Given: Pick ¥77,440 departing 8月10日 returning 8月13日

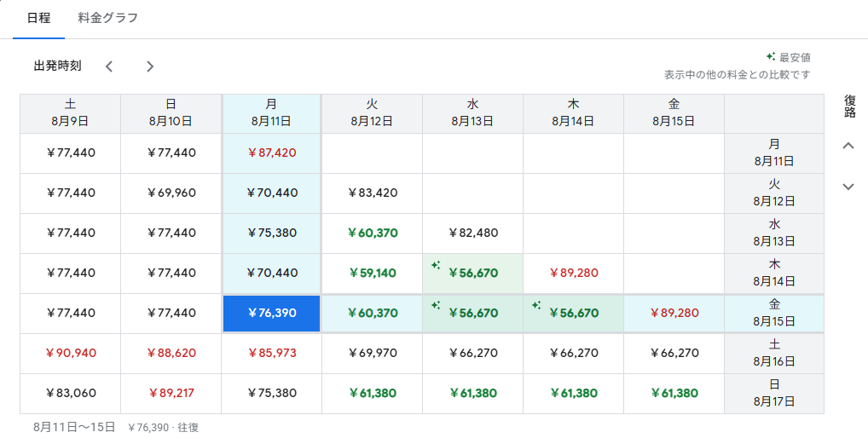Looking at the screenshot, I should [171, 233].
